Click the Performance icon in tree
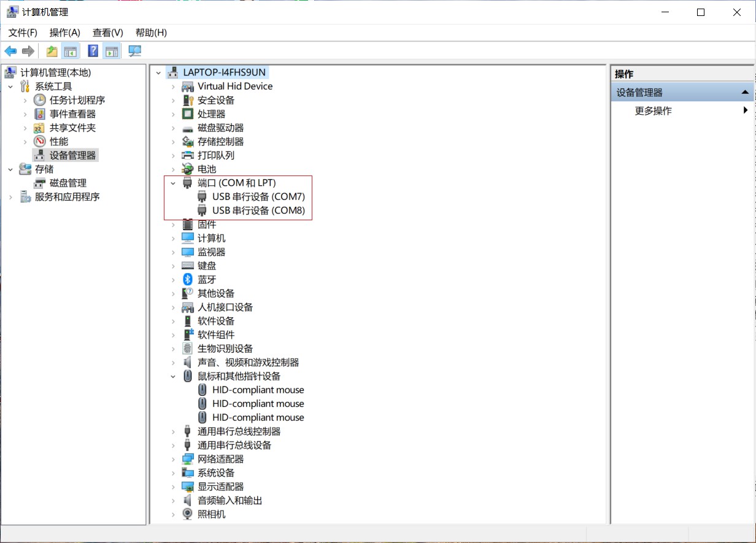This screenshot has width=756, height=543. point(39,142)
